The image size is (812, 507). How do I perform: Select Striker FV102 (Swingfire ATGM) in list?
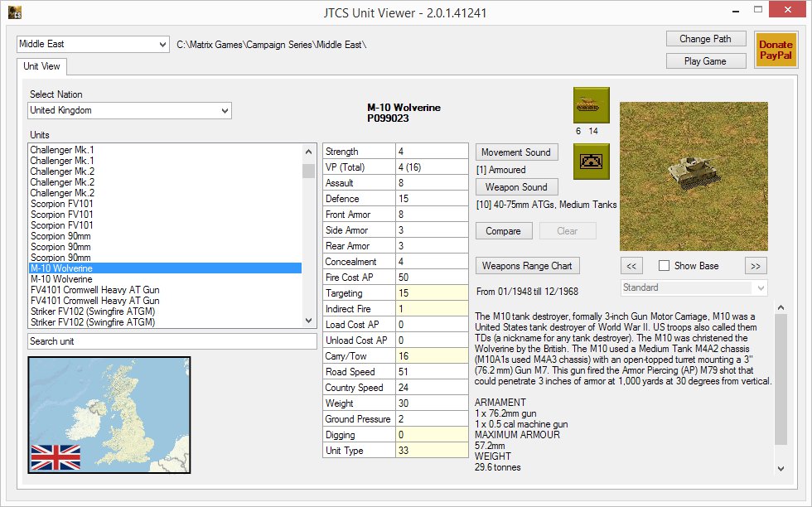point(93,311)
